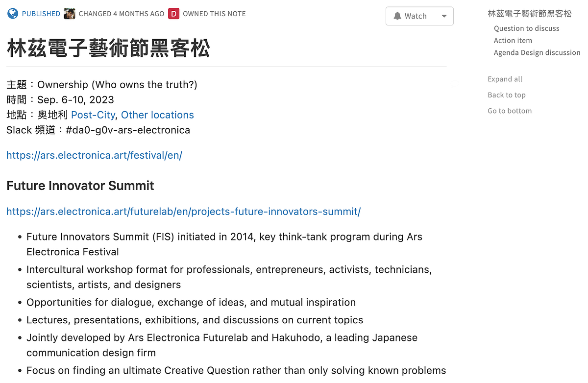Click the note title 林茲電子藝術節黑客松 heading

pos(108,49)
